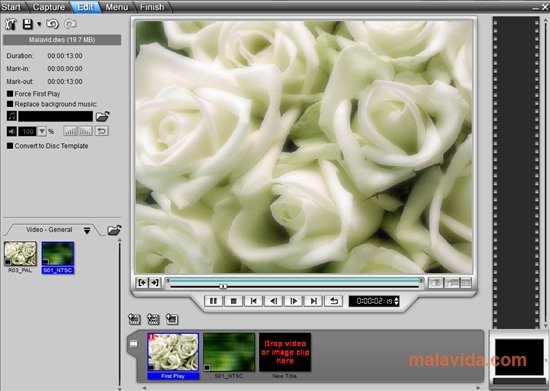Step back one frame

[274, 301]
